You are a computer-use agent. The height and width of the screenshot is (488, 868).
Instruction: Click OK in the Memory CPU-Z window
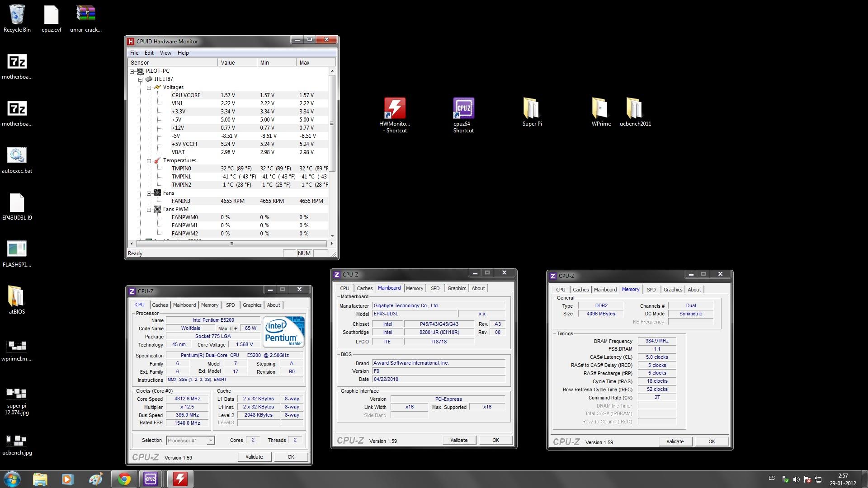click(x=712, y=441)
